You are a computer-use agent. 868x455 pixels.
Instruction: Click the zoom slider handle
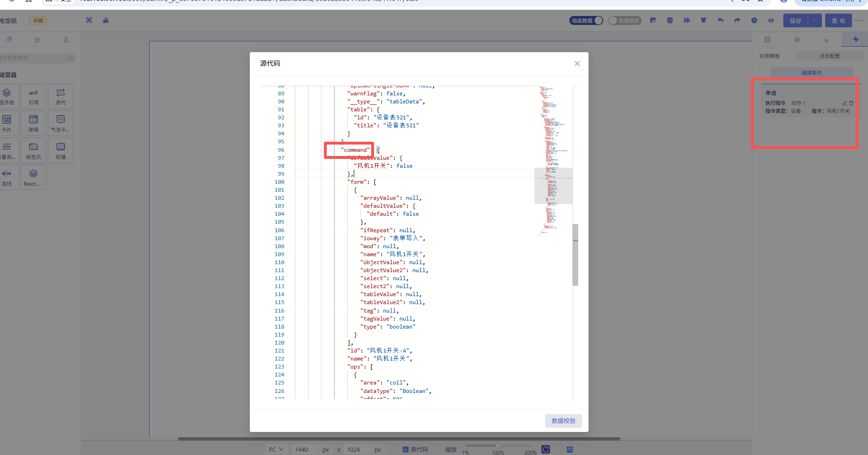tap(497, 446)
